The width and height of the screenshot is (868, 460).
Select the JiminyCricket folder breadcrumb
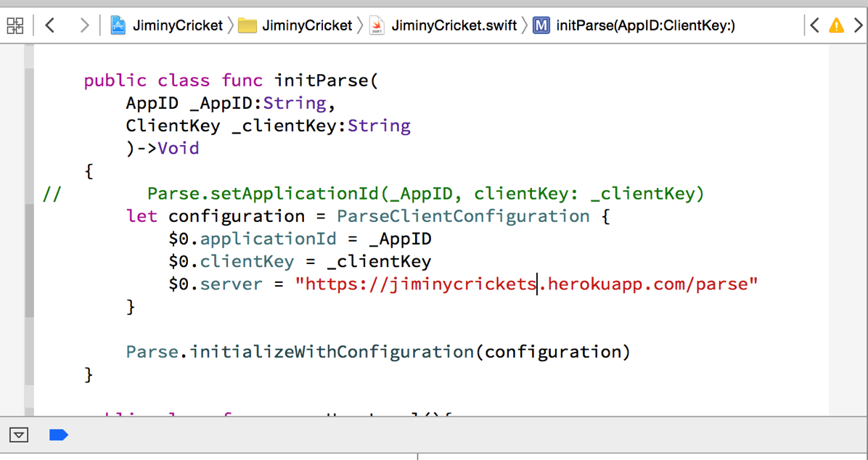tap(307, 25)
